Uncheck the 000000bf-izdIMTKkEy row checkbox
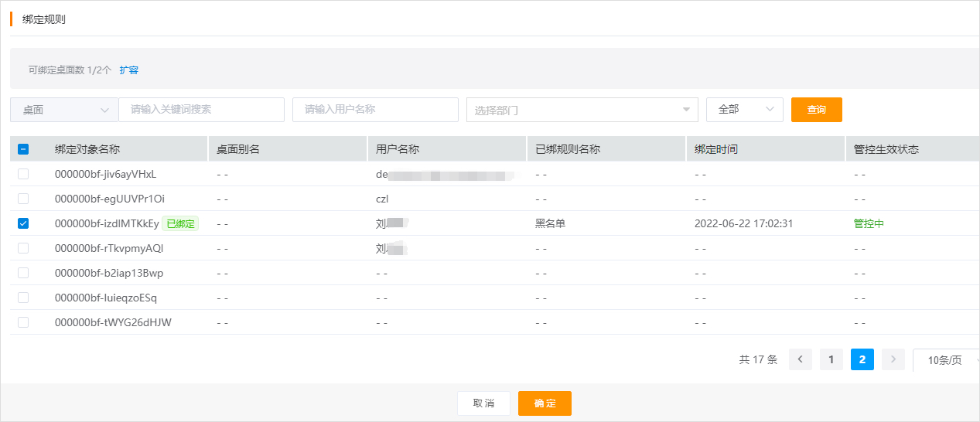 point(23,223)
